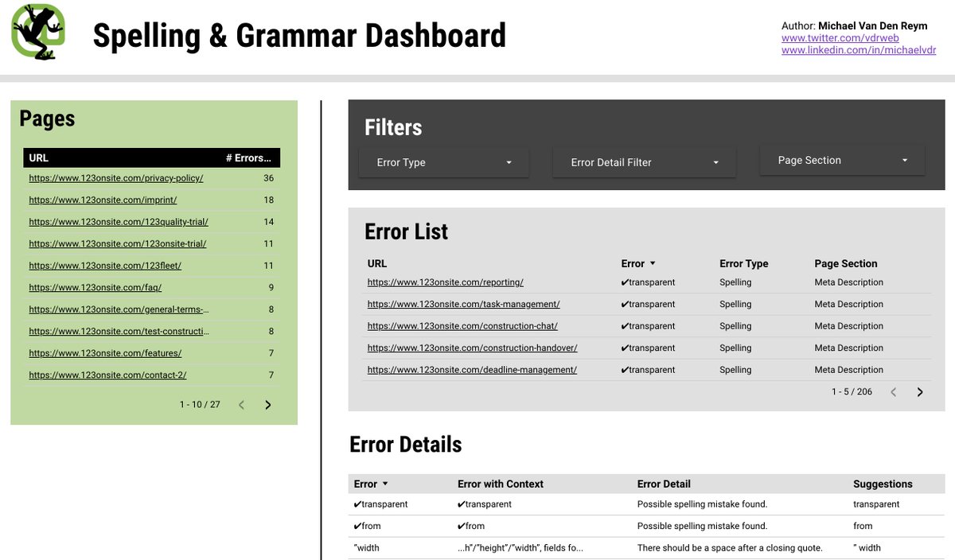Open the reporting URL in Error List

coord(446,282)
